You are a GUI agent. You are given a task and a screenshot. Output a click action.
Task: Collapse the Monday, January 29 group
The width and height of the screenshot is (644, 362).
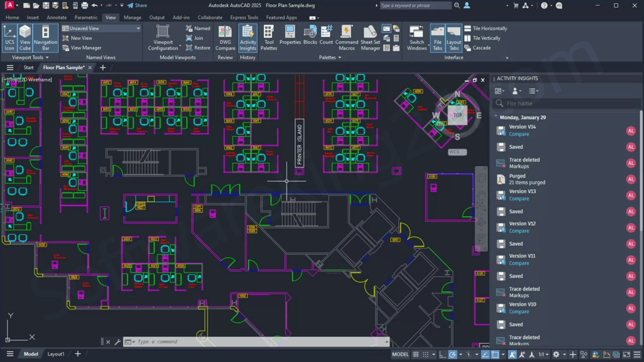click(x=496, y=116)
